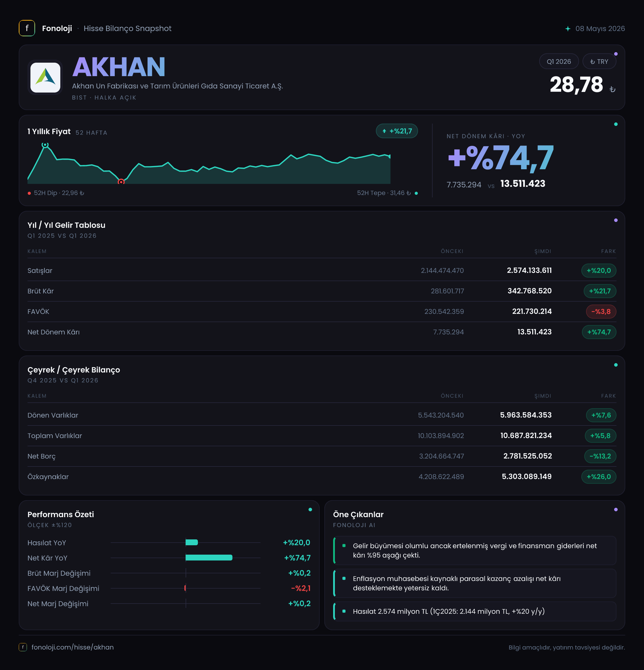Click the Satışlar row label
The width and height of the screenshot is (644, 670).
(40, 270)
